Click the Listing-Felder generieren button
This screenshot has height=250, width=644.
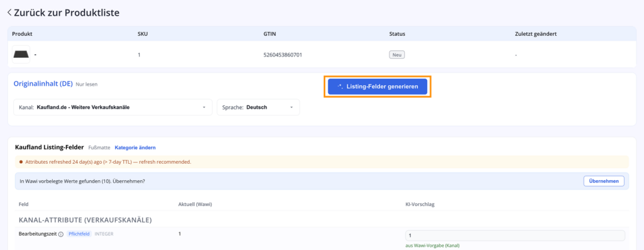click(x=377, y=87)
